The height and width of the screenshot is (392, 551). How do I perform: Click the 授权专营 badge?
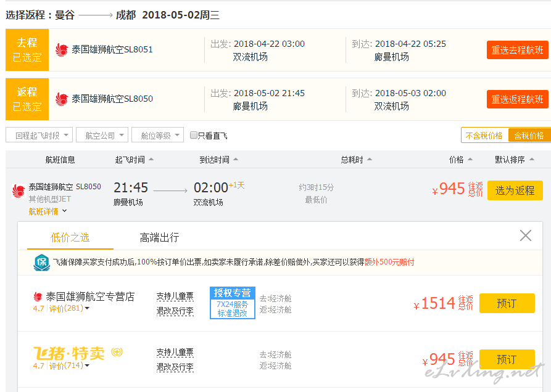click(x=232, y=303)
